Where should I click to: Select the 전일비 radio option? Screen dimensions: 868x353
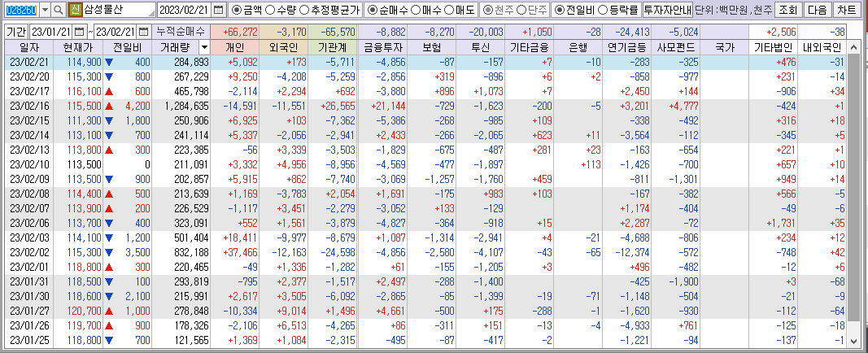[574, 10]
